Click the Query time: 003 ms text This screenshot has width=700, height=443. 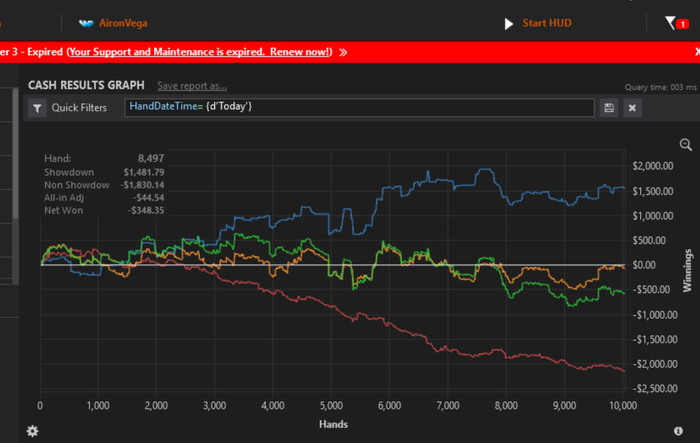pos(660,87)
